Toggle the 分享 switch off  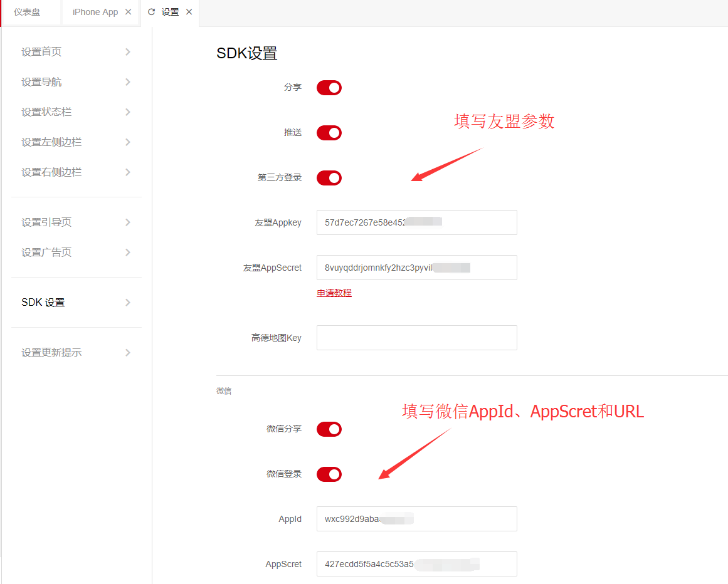click(x=329, y=88)
